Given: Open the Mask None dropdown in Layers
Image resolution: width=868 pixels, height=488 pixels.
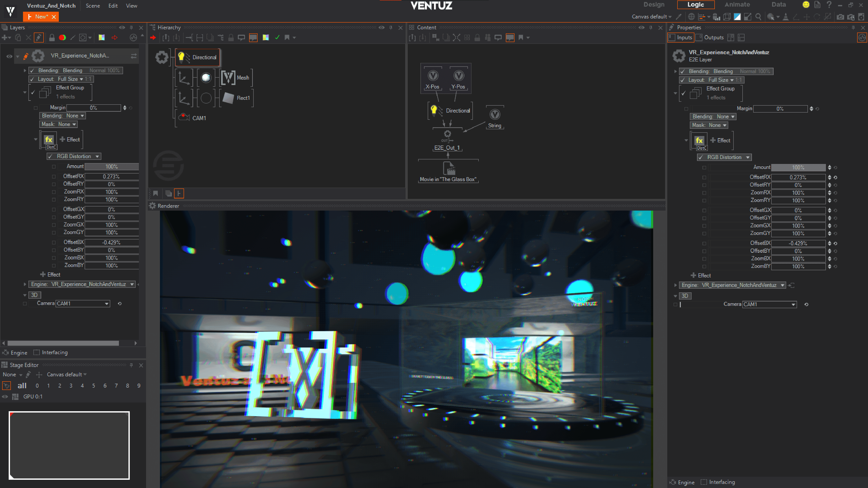Looking at the screenshot, I should point(59,124).
